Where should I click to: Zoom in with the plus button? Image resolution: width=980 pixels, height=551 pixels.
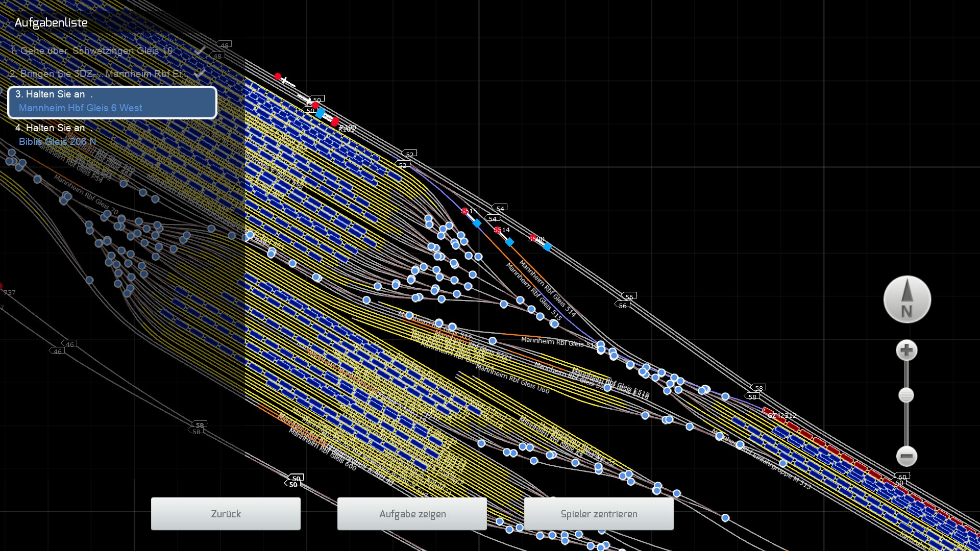point(906,350)
